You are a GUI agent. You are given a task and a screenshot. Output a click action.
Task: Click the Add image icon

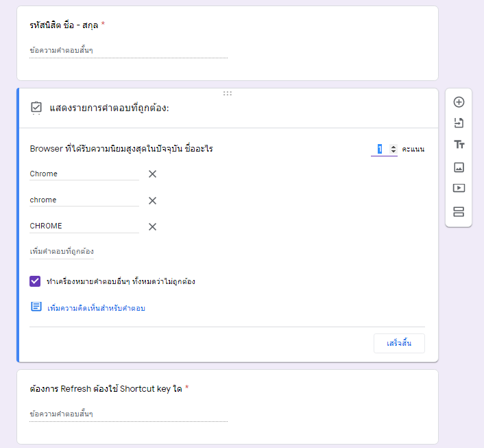click(x=459, y=167)
